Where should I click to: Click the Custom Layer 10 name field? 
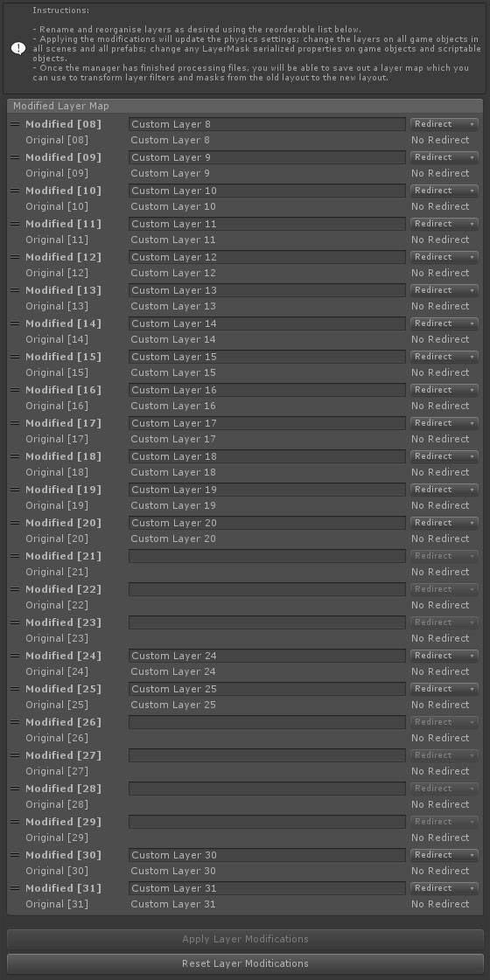[267, 191]
